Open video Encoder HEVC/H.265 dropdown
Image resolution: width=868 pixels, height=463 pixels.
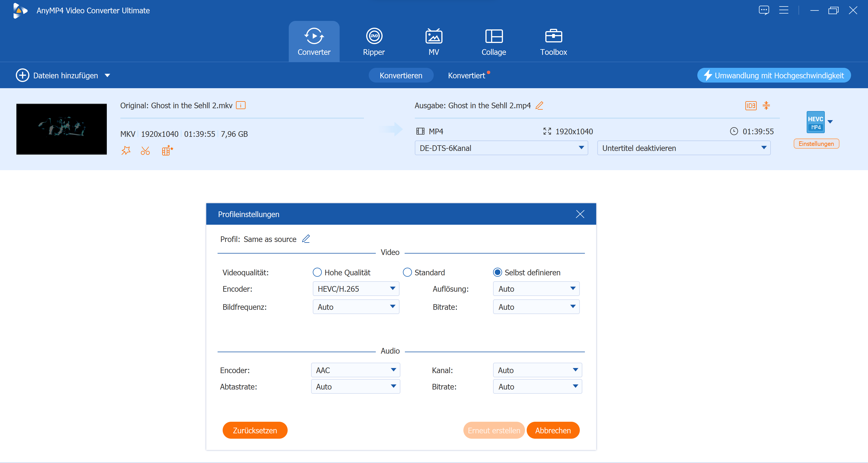356,289
